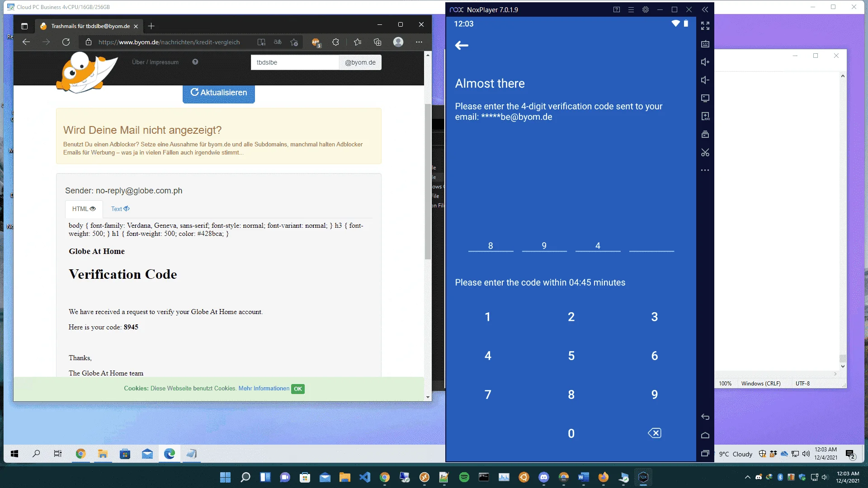Tap digit 7 on the keypad
This screenshot has width=868, height=488.
[488, 395]
